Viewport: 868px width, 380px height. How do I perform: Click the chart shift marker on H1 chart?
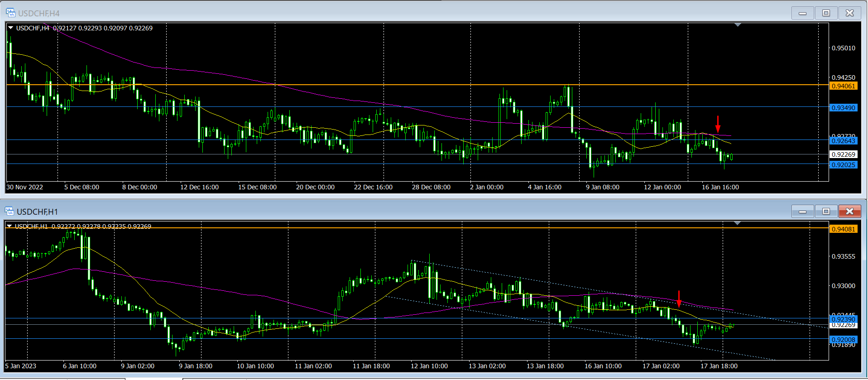[738, 223]
